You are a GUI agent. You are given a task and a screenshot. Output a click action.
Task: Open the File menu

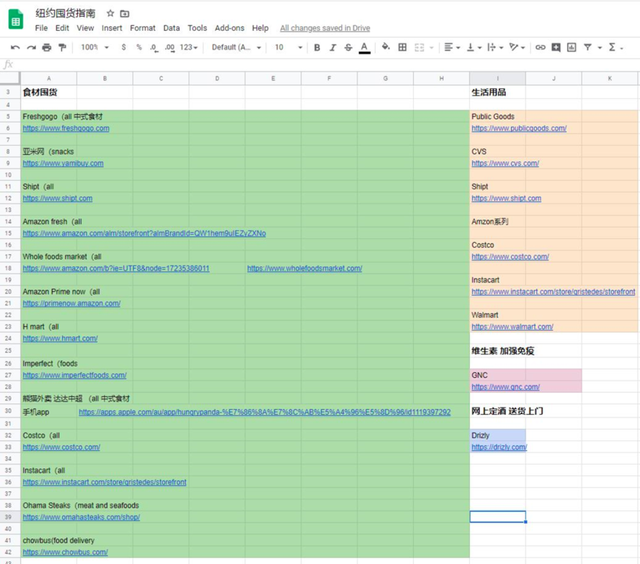pyautogui.click(x=41, y=28)
